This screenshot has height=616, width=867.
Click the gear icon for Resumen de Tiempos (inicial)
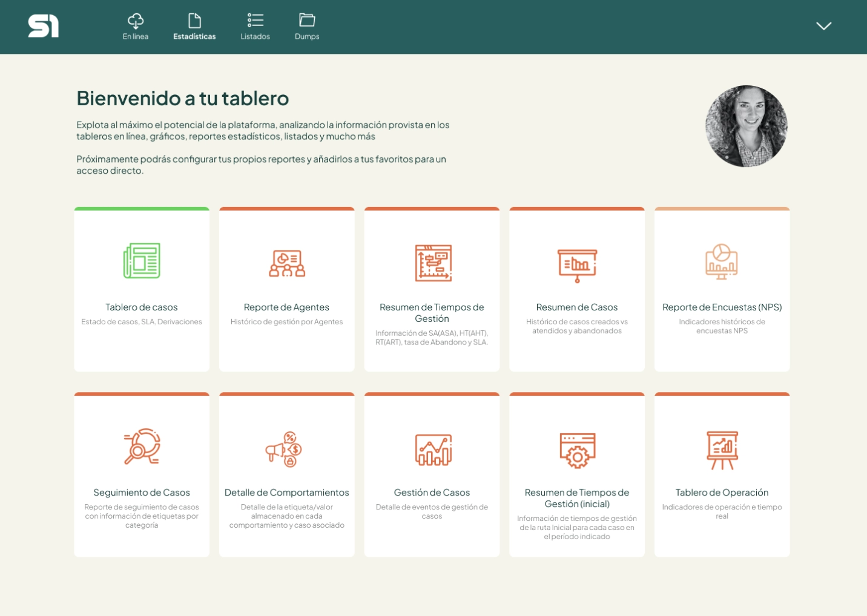coord(577,450)
